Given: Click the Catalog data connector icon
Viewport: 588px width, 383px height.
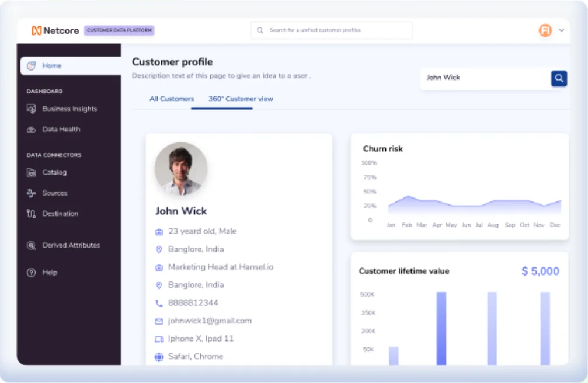Looking at the screenshot, I should click(30, 172).
